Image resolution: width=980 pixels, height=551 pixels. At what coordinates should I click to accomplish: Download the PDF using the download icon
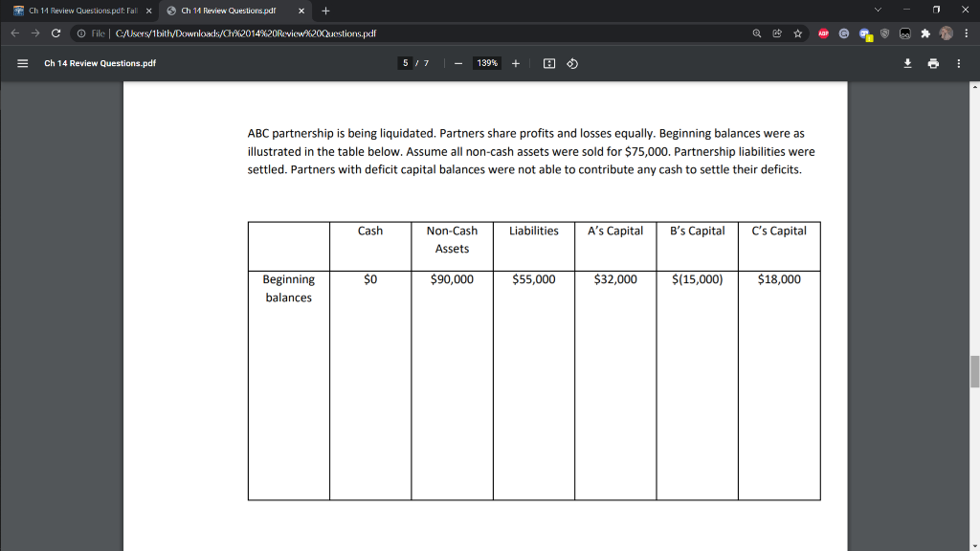907,63
